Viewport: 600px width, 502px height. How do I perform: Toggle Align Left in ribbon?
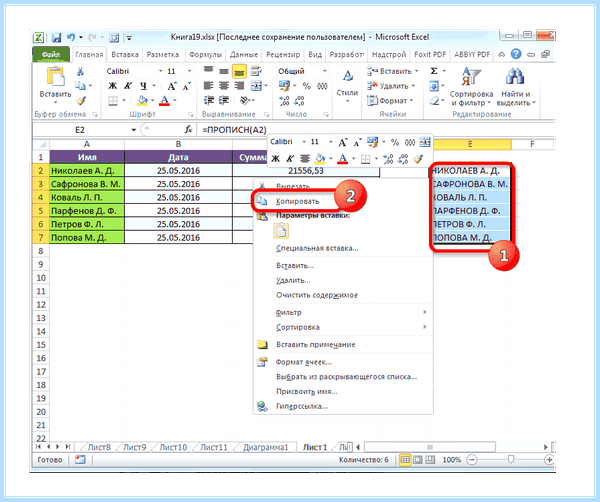tap(208, 86)
